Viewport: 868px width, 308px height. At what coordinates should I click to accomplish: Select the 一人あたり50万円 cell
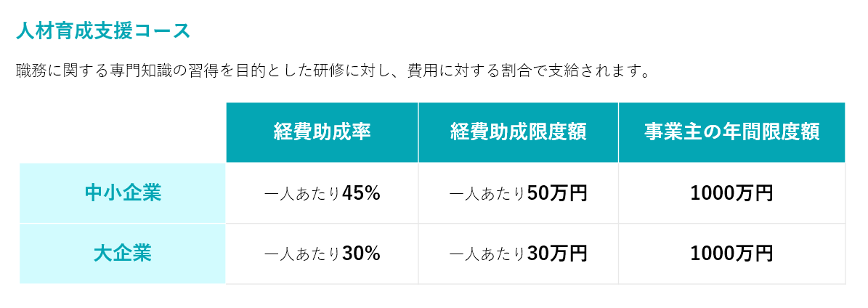pyautogui.click(x=518, y=193)
